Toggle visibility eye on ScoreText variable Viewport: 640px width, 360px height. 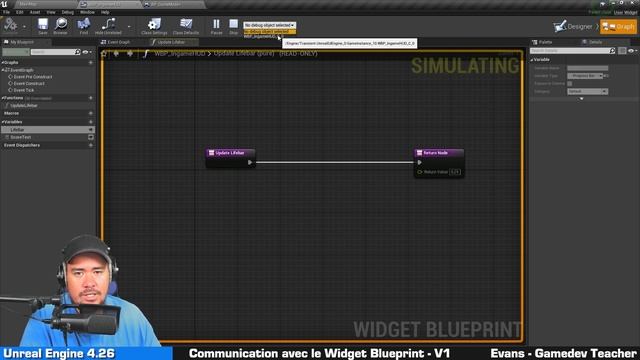(x=91, y=137)
